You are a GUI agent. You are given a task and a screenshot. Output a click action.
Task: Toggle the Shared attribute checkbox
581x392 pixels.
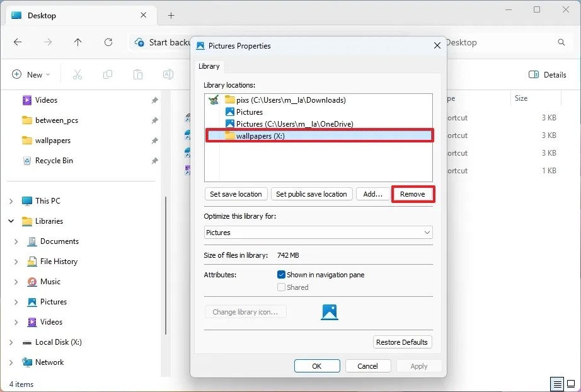click(x=280, y=287)
